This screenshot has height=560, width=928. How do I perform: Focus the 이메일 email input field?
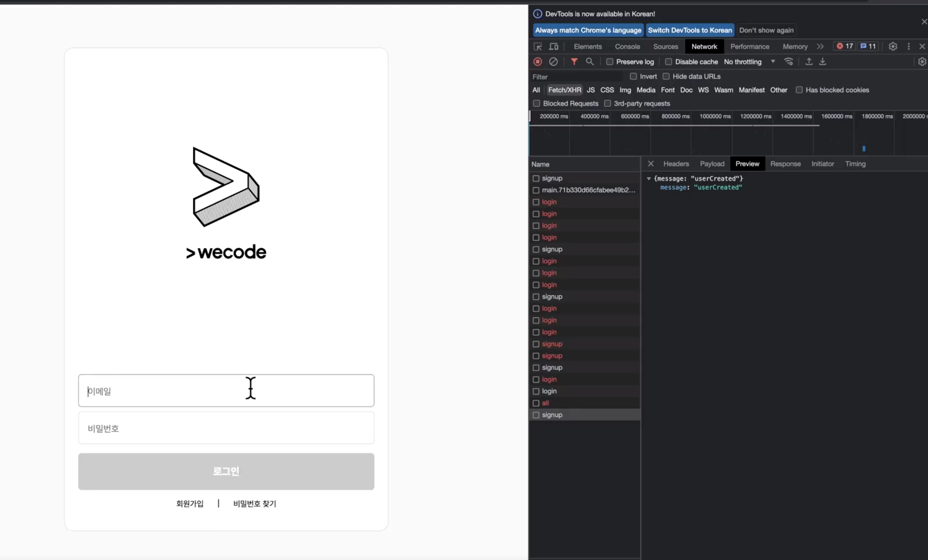(x=226, y=391)
